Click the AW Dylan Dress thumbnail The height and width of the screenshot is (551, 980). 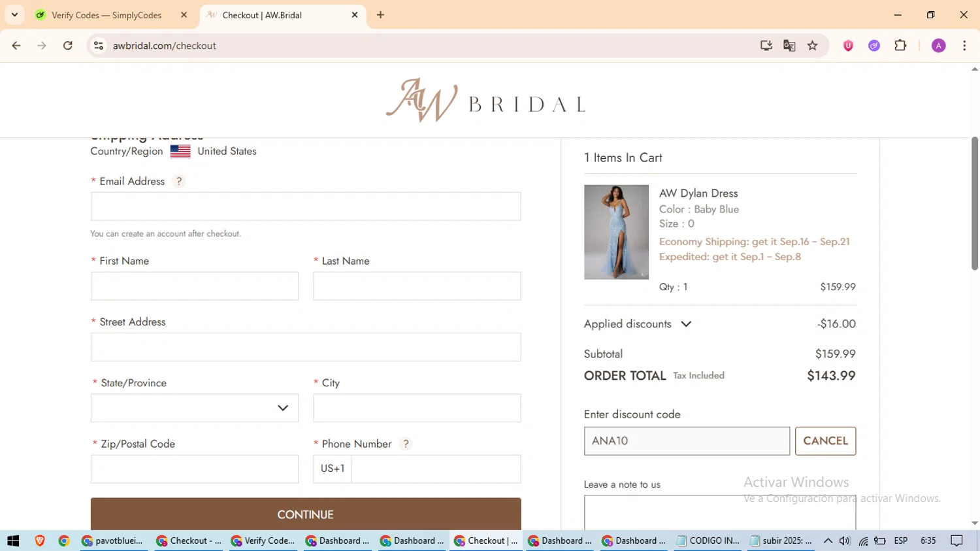(616, 232)
